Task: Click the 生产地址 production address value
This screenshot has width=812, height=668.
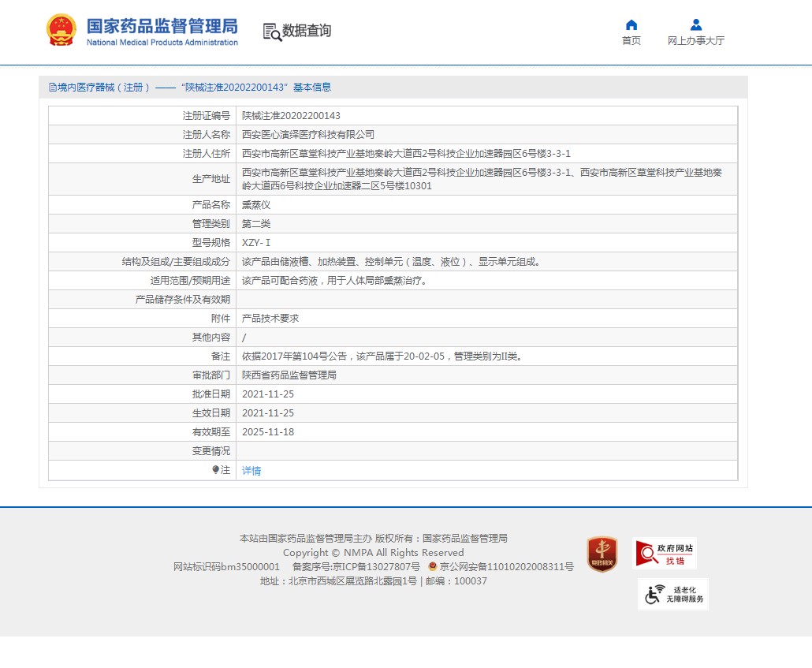Action: 482,179
